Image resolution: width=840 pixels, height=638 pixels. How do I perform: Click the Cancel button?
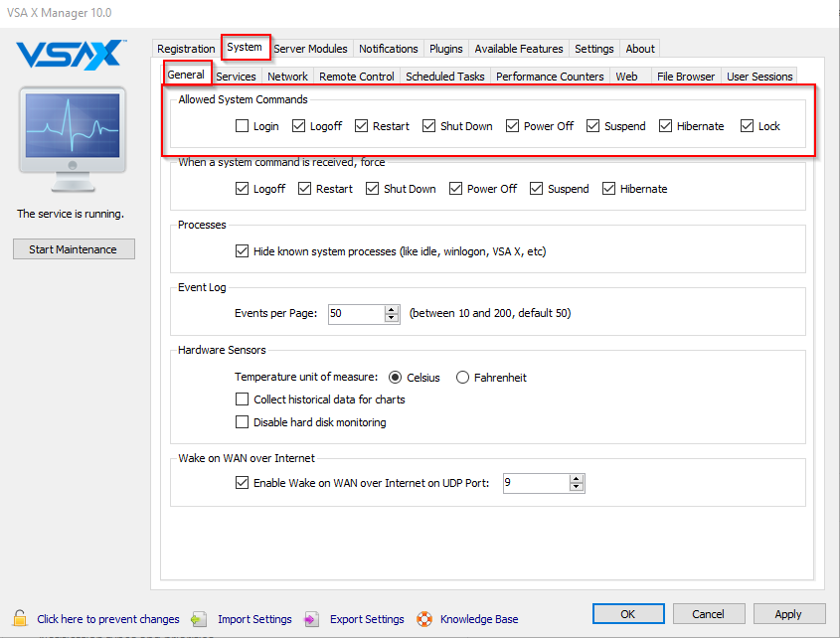pyautogui.click(x=708, y=614)
